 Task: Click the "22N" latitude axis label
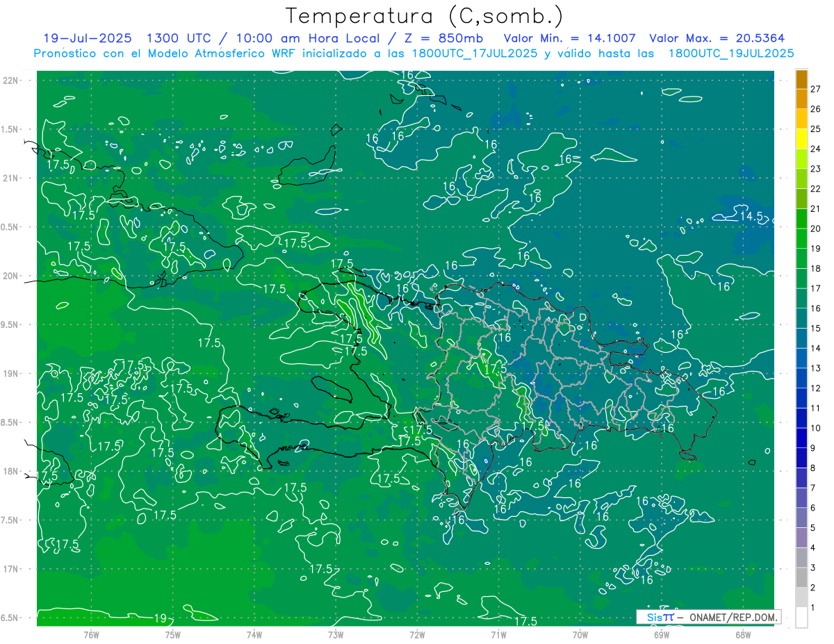pyautogui.click(x=11, y=81)
